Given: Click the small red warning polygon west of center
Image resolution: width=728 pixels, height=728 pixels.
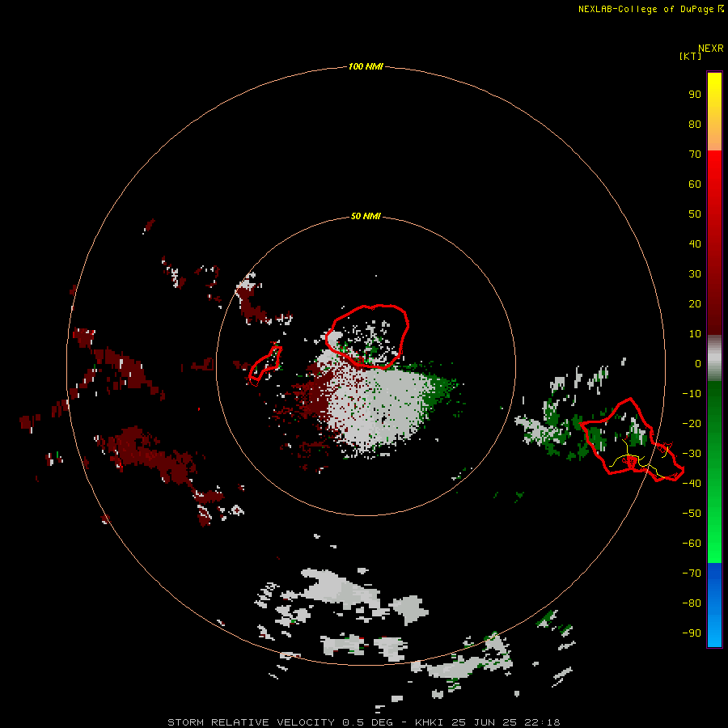Looking at the screenshot, I should click(x=265, y=366).
